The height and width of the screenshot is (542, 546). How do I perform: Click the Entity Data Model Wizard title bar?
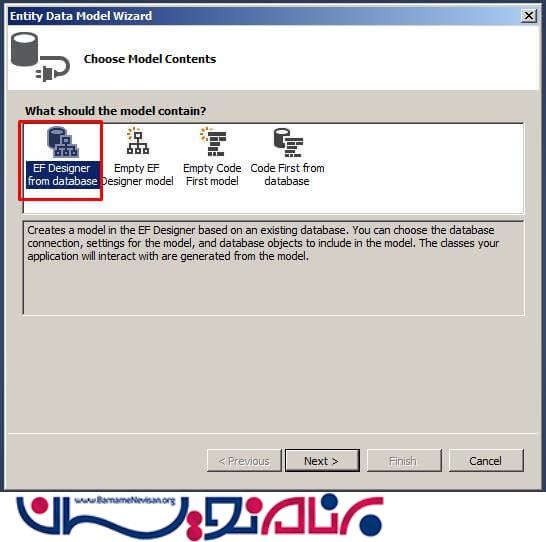click(265, 16)
